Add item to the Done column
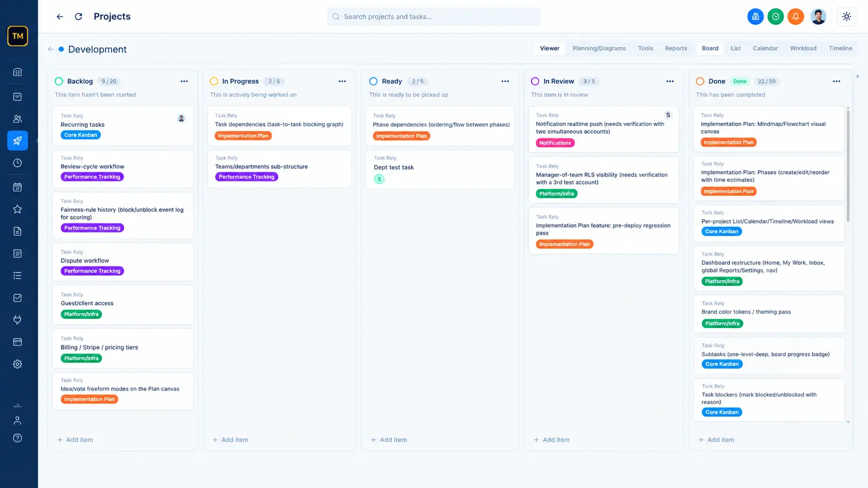The height and width of the screenshot is (488, 868). coord(716,440)
